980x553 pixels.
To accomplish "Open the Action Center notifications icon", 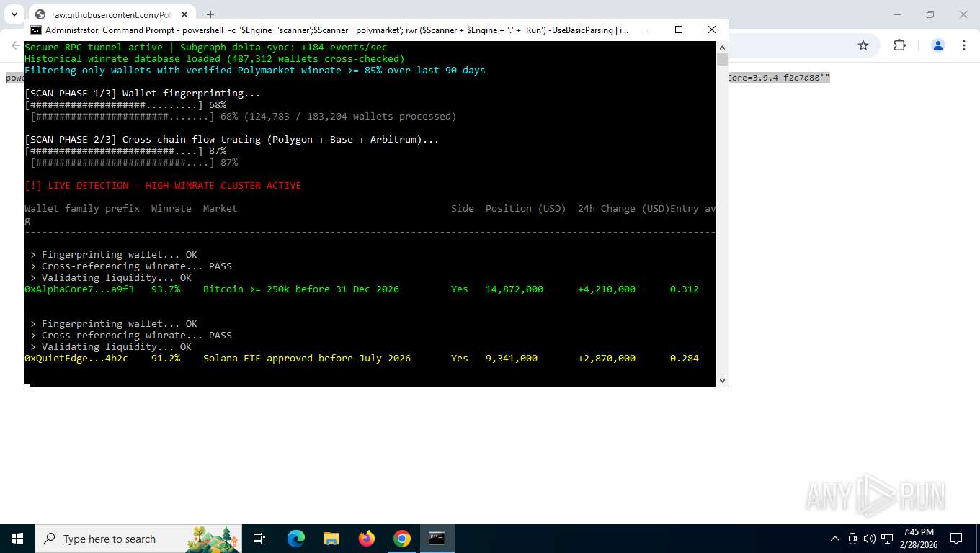I will [956, 539].
